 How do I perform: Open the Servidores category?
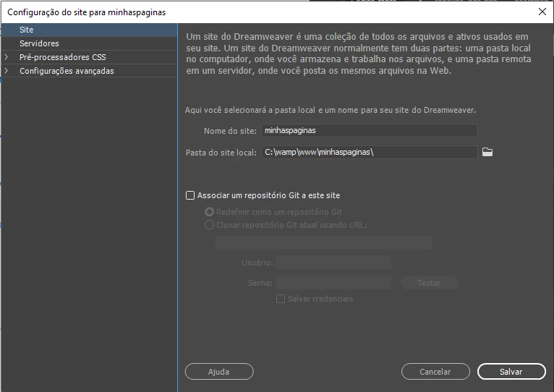tap(89, 43)
